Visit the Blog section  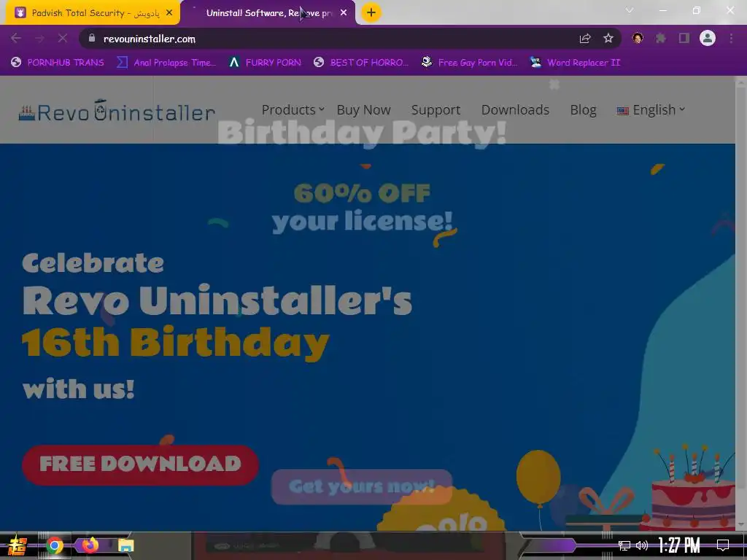[x=583, y=110]
